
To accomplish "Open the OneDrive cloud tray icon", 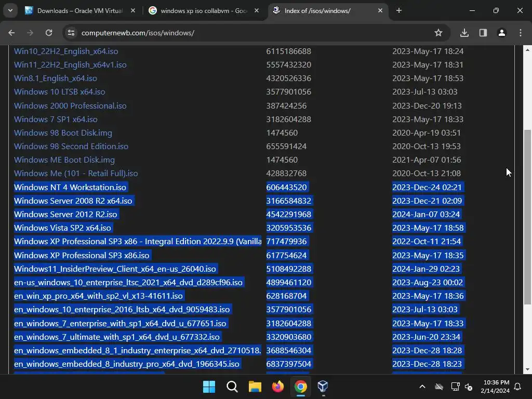I will coord(439,387).
